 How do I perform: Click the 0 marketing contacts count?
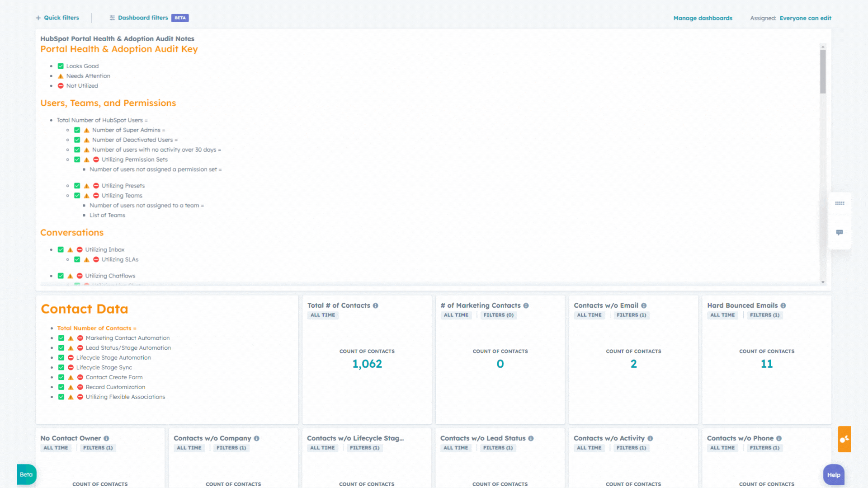pos(500,364)
